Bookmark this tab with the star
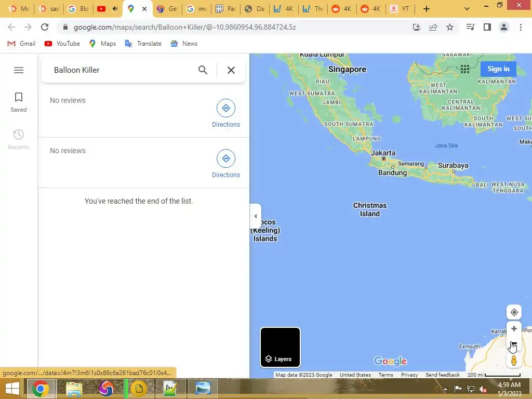 click(x=450, y=27)
